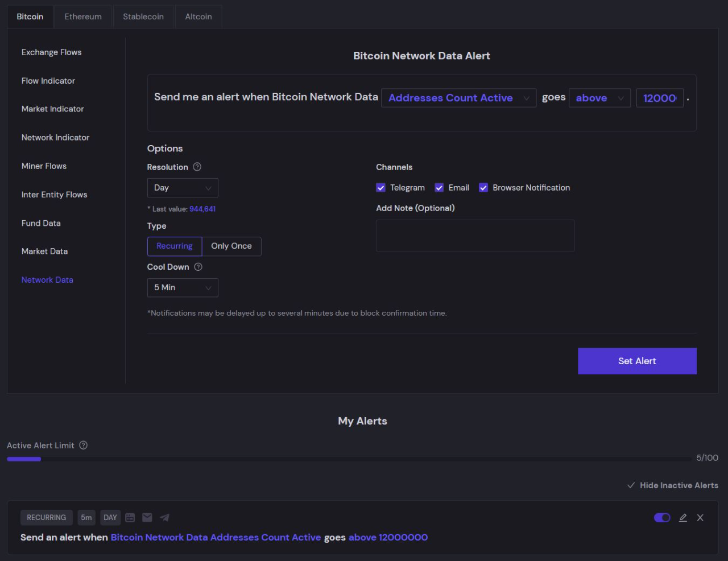728x561 pixels.
Task: Open Exchange Flows in sidebar
Action: point(52,52)
